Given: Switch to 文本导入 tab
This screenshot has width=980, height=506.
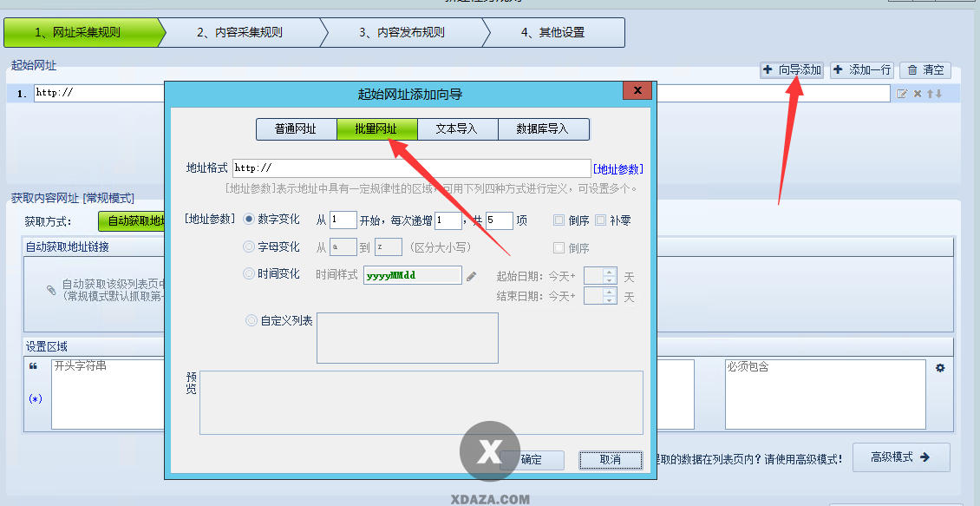Looking at the screenshot, I should (458, 129).
